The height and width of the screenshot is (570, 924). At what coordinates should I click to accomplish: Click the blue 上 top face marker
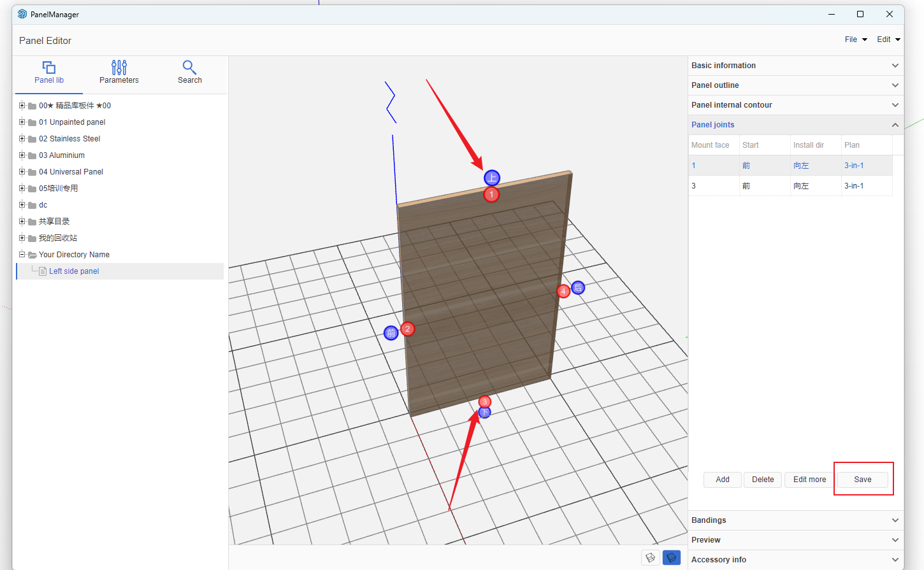click(492, 178)
